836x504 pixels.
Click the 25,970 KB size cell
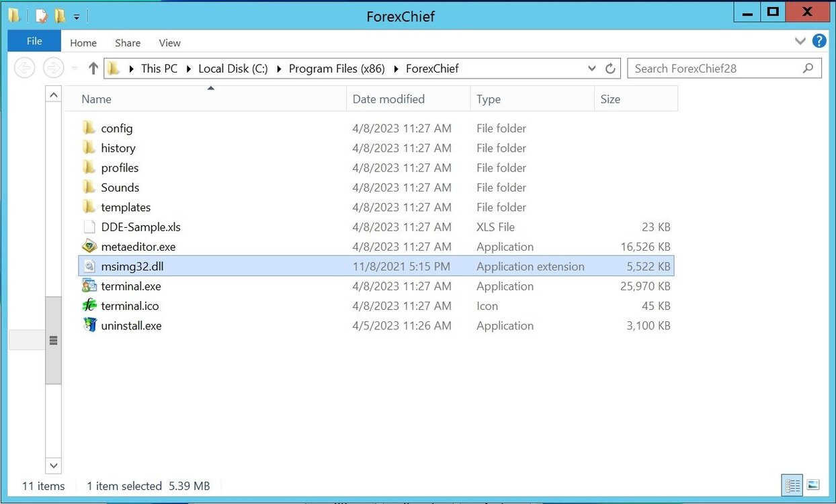pyautogui.click(x=645, y=286)
